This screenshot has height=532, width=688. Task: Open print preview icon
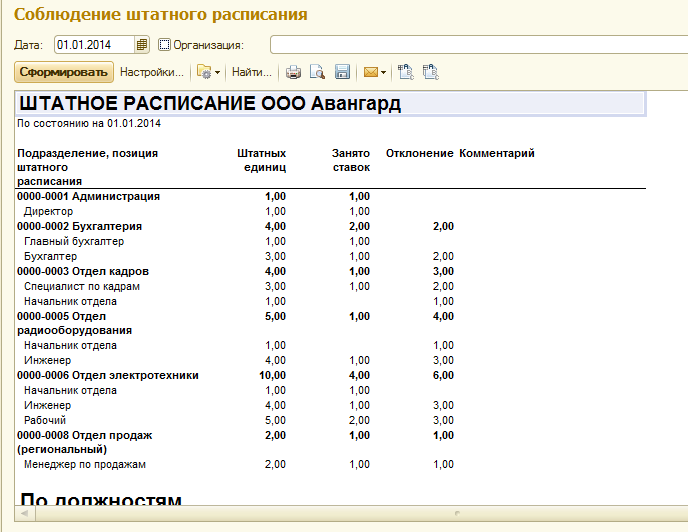pos(318,72)
